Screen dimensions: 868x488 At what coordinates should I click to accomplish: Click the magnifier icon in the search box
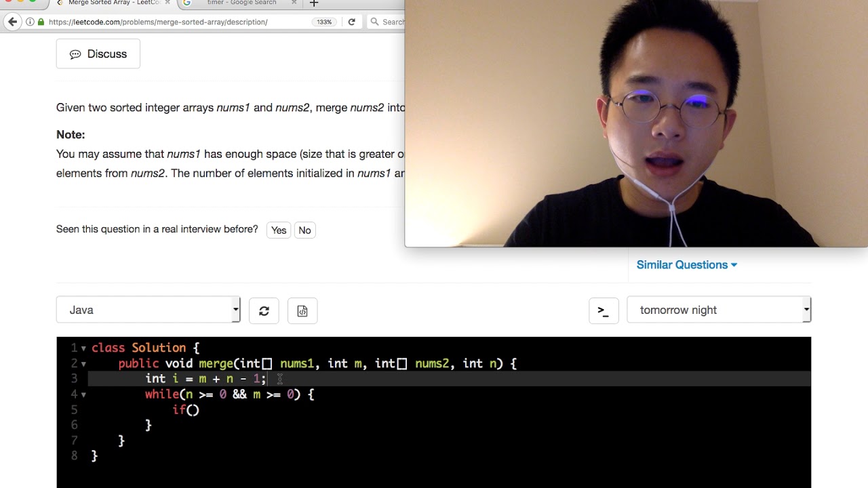[374, 22]
